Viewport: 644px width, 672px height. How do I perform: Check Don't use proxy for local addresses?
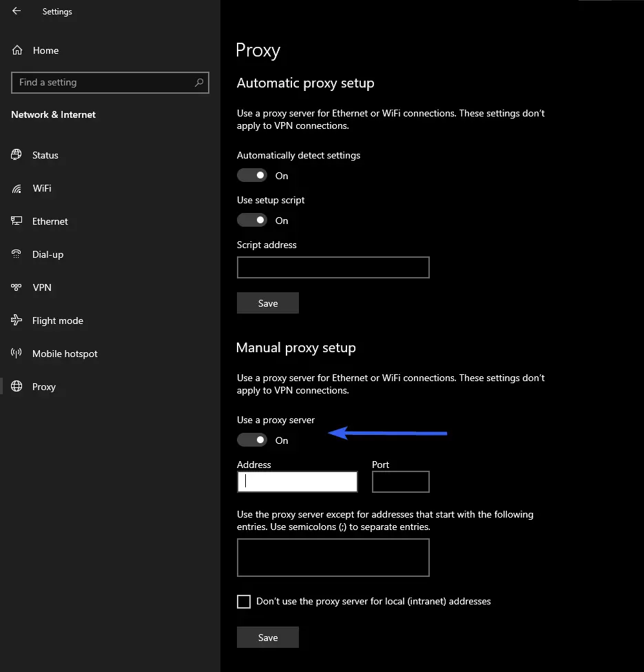[x=244, y=602]
